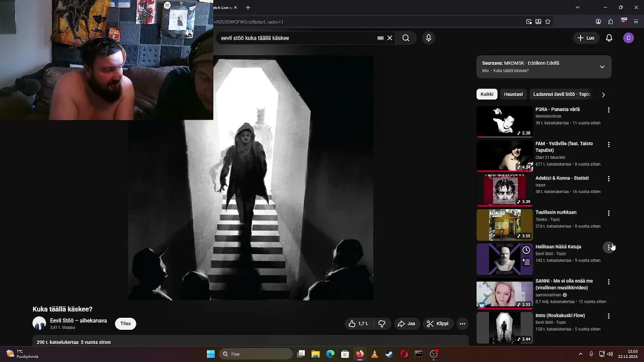Open the Tuulilasin nurkkaan video title
This screenshot has height=362, width=644.
pos(556,212)
